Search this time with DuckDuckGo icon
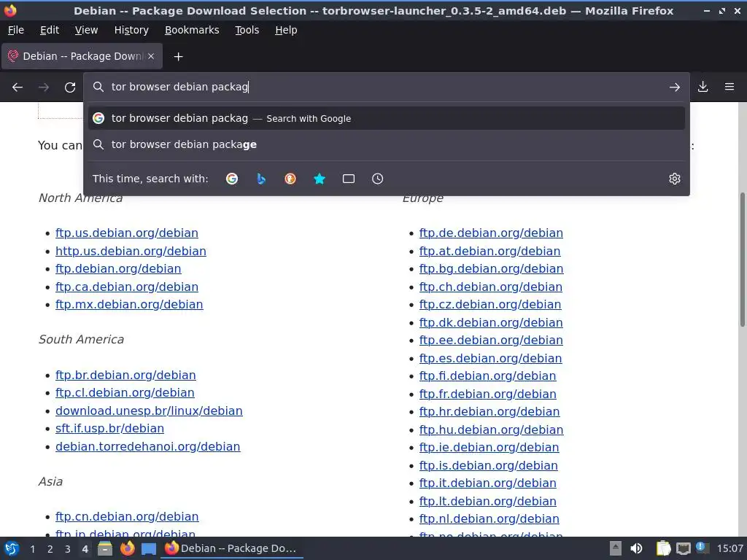 (290, 179)
